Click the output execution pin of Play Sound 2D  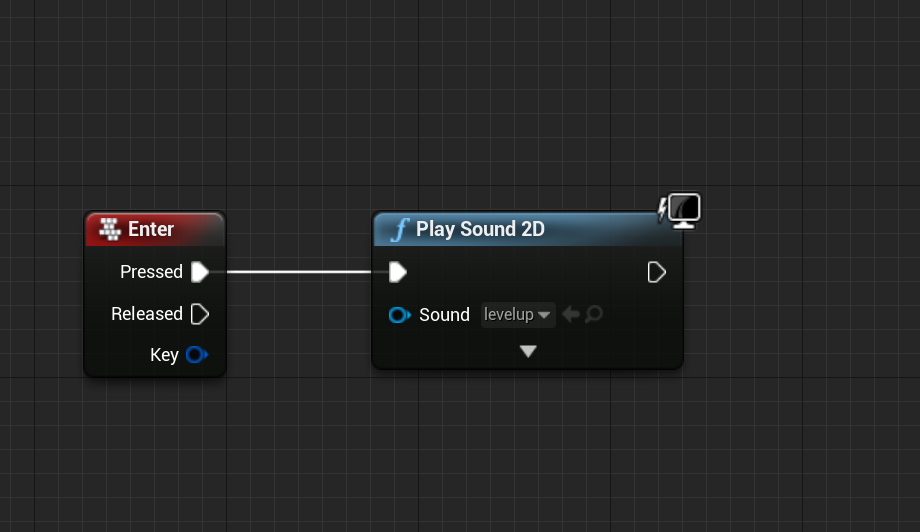(657, 272)
